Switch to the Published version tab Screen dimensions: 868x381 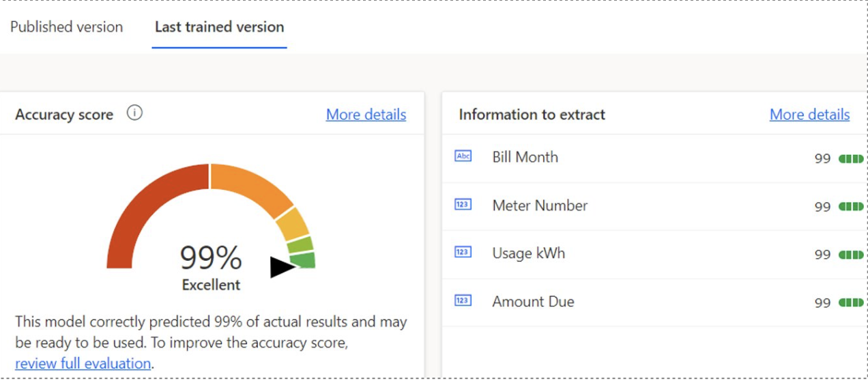66,27
